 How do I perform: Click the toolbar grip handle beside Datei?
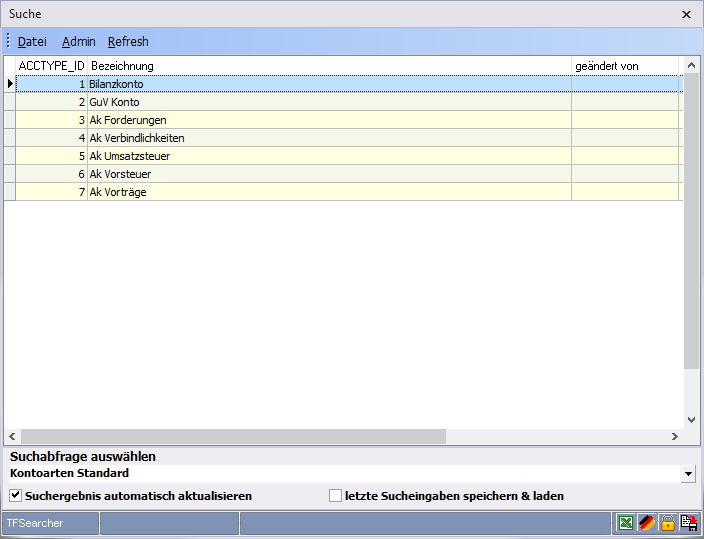[x=8, y=41]
